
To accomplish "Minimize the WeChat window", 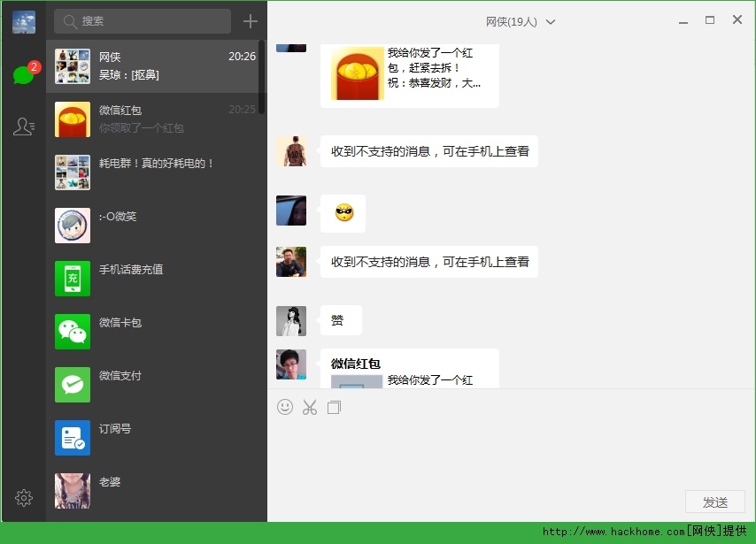I will 683,22.
